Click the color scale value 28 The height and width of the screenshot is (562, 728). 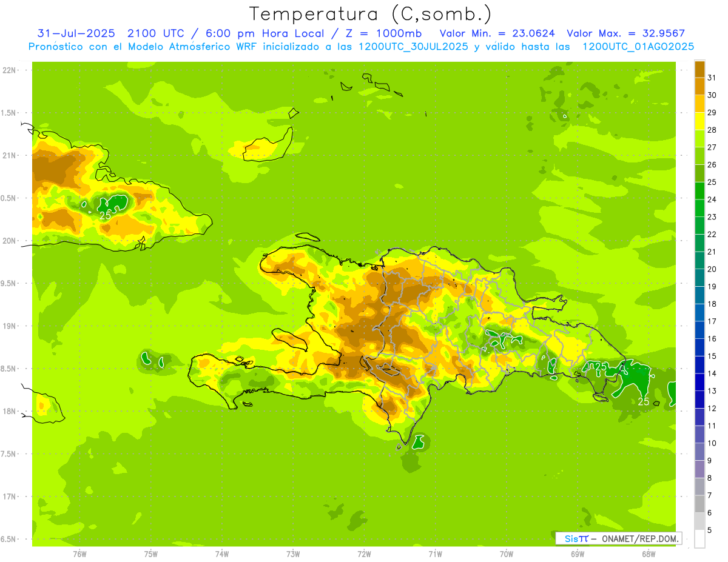712,130
